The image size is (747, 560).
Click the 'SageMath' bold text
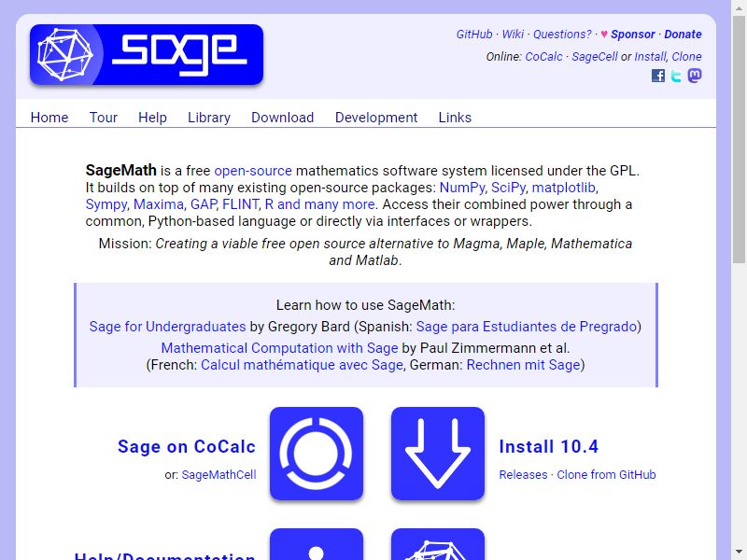pos(121,171)
